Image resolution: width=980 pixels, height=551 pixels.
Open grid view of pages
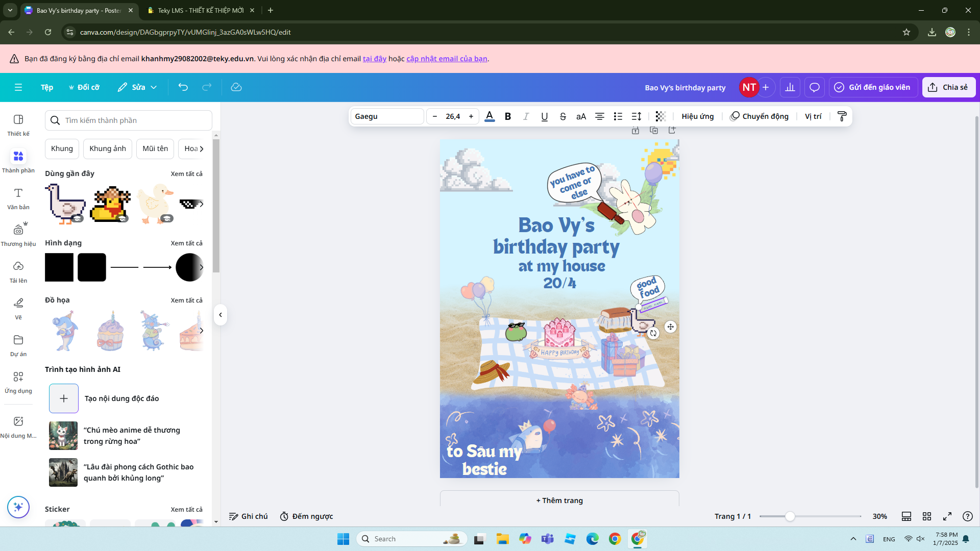tap(927, 516)
